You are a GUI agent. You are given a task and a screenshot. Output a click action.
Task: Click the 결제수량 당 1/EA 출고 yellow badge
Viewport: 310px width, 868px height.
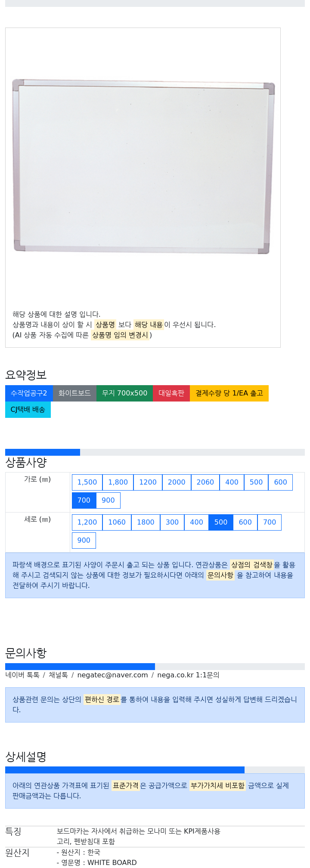[x=229, y=393]
